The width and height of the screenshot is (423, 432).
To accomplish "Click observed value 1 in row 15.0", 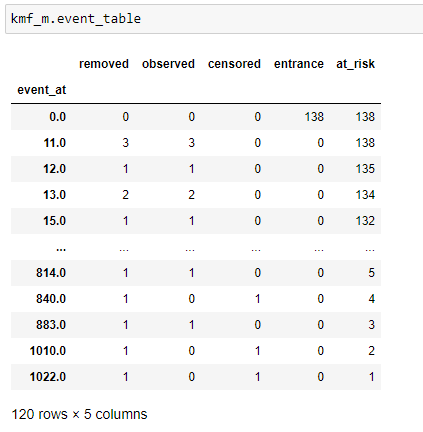I will (x=191, y=221).
